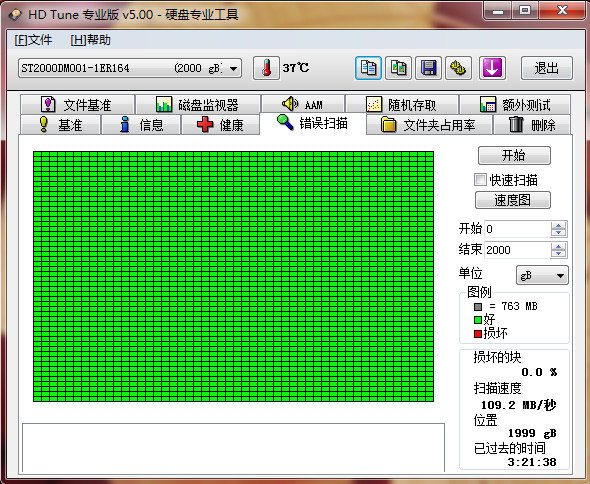Click the 开始 scan button
This screenshot has width=590, height=484.
point(514,155)
